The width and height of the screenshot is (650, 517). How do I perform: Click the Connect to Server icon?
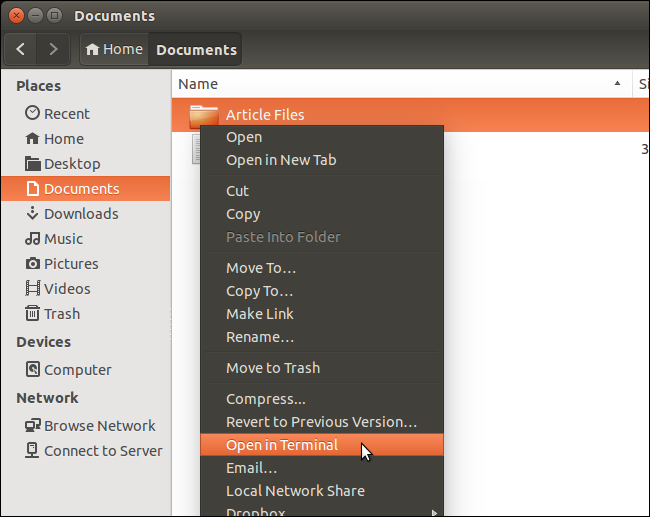(x=33, y=451)
